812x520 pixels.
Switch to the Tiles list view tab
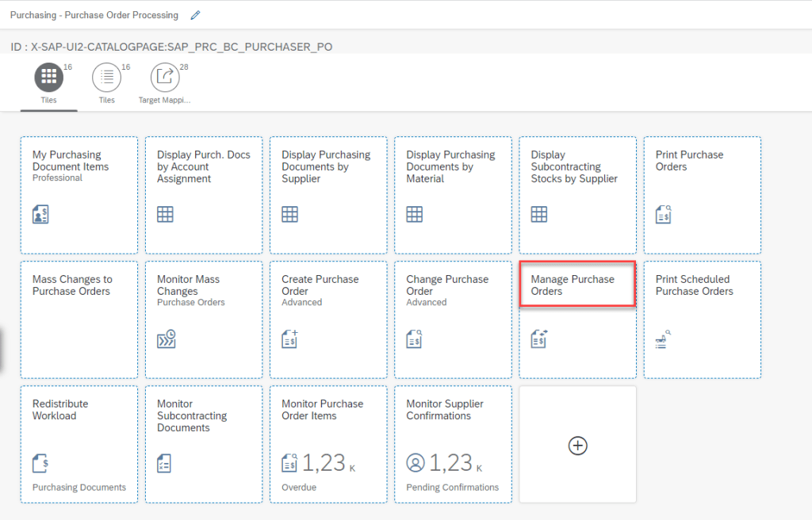tap(107, 77)
